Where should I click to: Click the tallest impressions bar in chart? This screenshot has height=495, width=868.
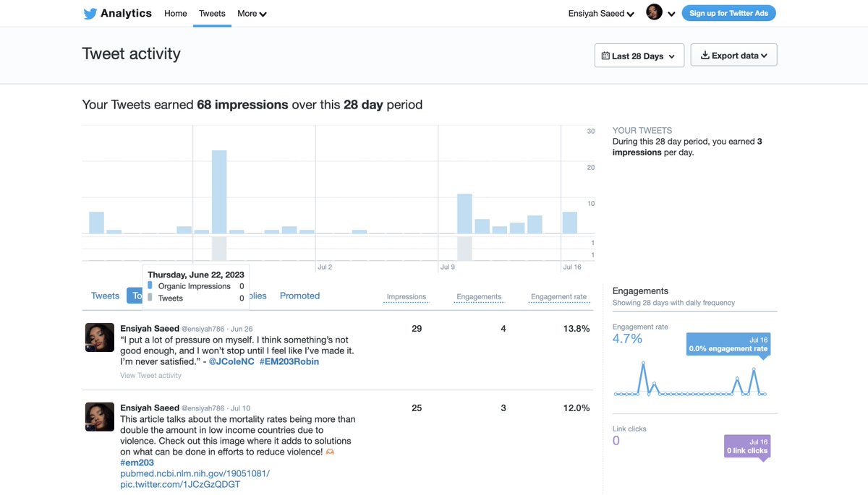(x=219, y=191)
